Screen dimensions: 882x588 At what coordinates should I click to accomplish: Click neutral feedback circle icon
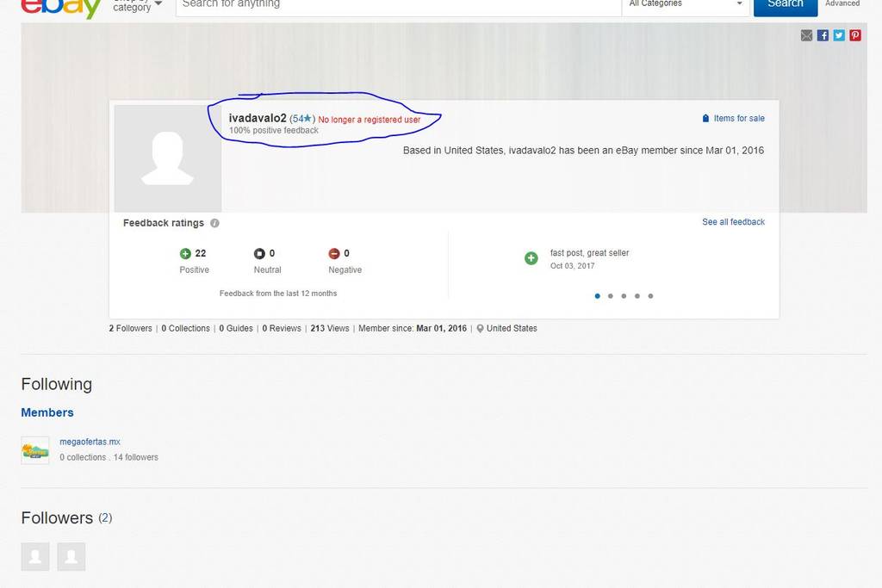click(x=259, y=253)
